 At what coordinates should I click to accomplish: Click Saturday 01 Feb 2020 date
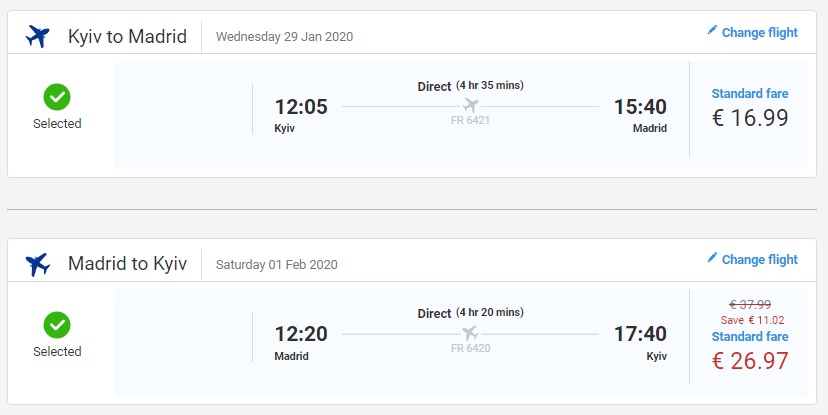click(276, 265)
